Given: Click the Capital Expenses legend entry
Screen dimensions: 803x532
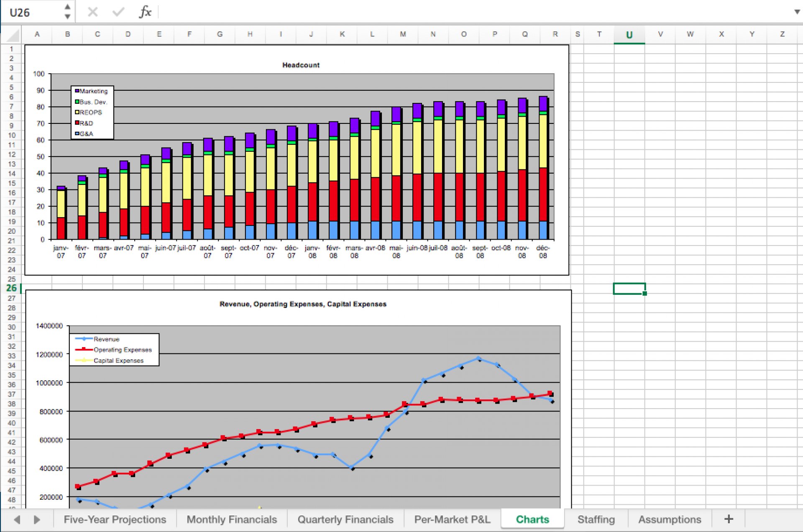Looking at the screenshot, I should tap(109, 361).
